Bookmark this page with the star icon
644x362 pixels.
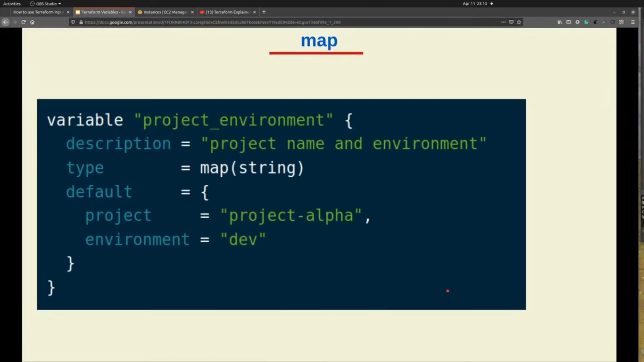(x=519, y=22)
